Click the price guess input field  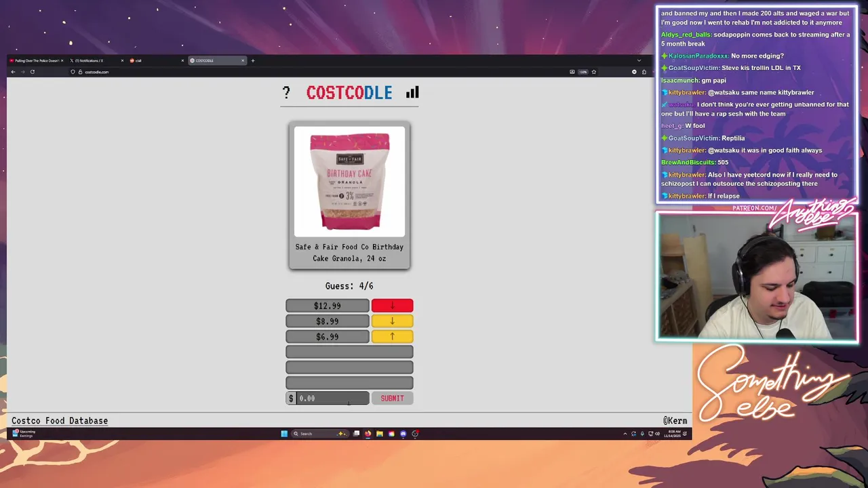pyautogui.click(x=332, y=399)
